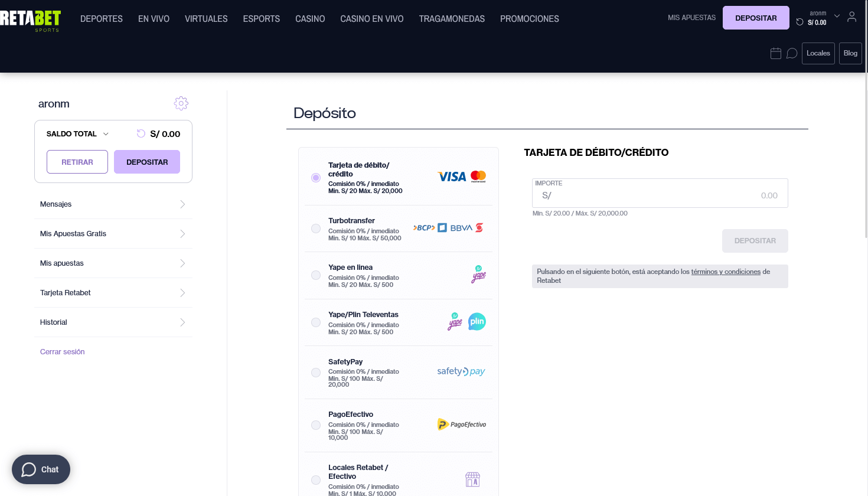The height and width of the screenshot is (496, 868).
Task: Click the SafetyPay logo
Action: point(461,371)
